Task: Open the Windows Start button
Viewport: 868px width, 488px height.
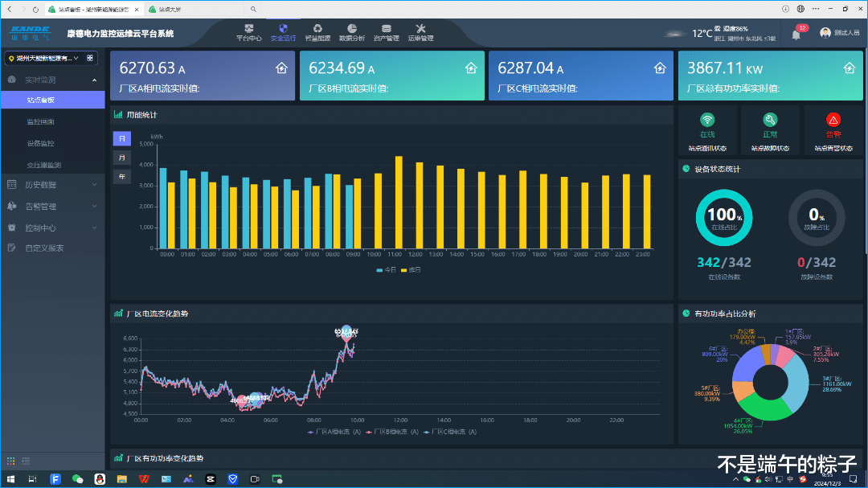Action: click(x=10, y=479)
